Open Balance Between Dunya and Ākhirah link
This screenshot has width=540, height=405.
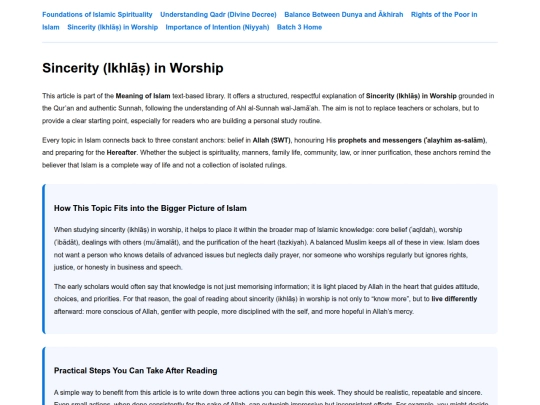(x=344, y=14)
